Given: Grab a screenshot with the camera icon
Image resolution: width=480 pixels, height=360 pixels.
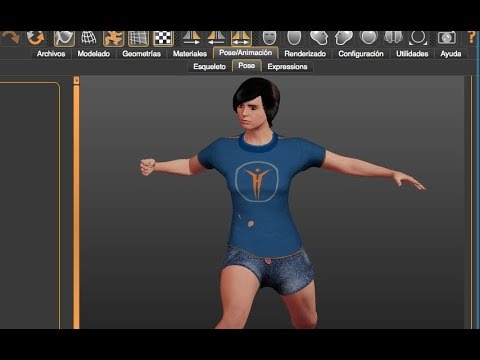Looking at the screenshot, I should tap(447, 38).
